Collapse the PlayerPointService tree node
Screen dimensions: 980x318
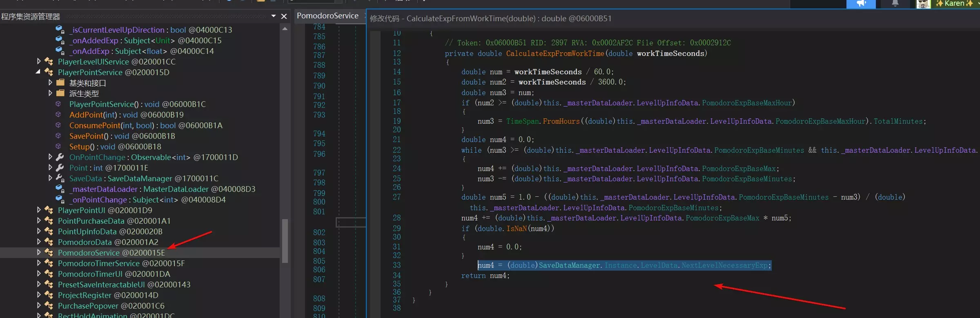(38, 72)
